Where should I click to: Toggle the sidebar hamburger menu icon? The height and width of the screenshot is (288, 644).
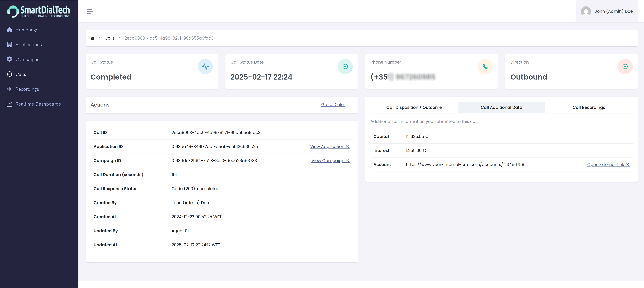pyautogui.click(x=90, y=11)
